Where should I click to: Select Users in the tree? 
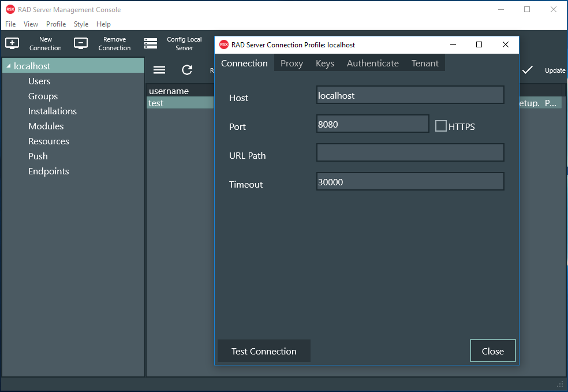click(39, 81)
